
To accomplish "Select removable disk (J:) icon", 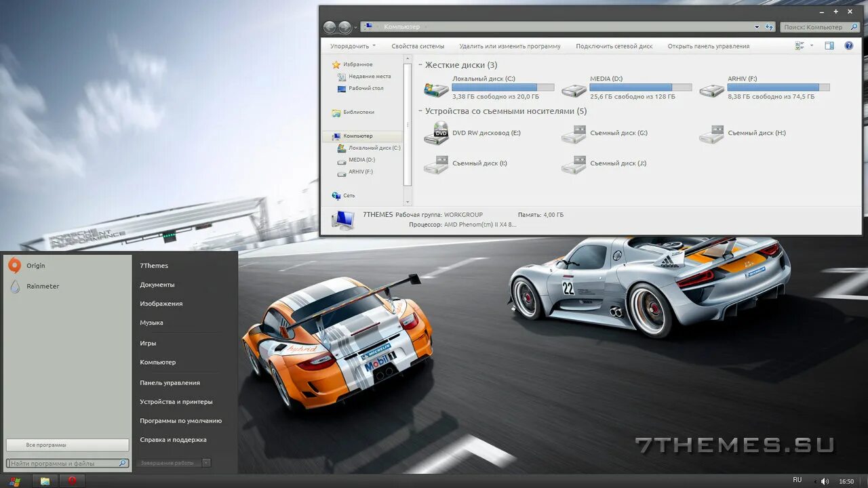I will (574, 164).
